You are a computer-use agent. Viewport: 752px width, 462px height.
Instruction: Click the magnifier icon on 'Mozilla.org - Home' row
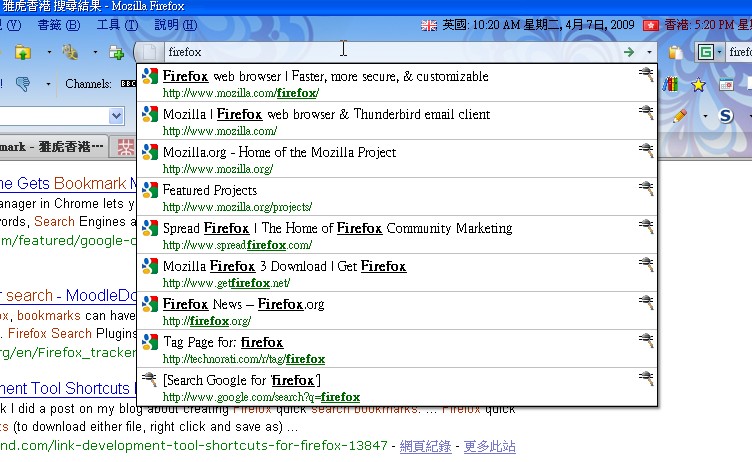[x=646, y=150]
